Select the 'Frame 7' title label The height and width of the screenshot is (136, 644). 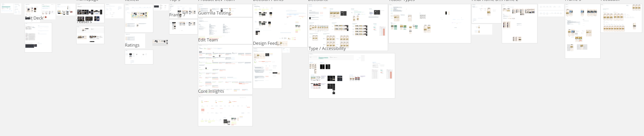pyautogui.click(x=177, y=15)
